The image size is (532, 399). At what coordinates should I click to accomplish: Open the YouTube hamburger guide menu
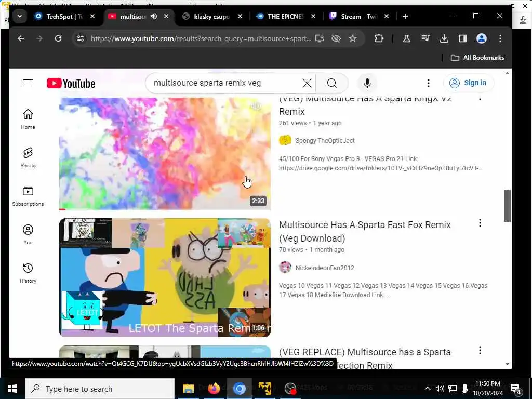pyautogui.click(x=28, y=83)
